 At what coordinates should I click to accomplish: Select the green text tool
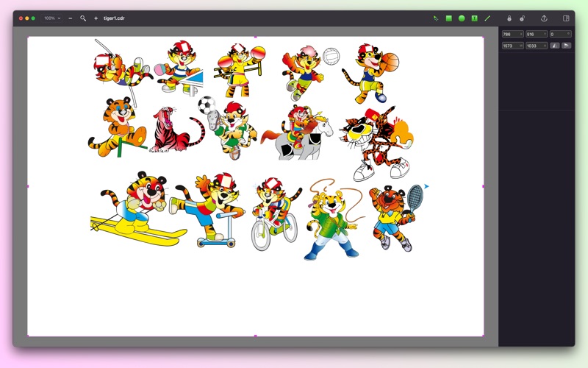pyautogui.click(x=474, y=18)
